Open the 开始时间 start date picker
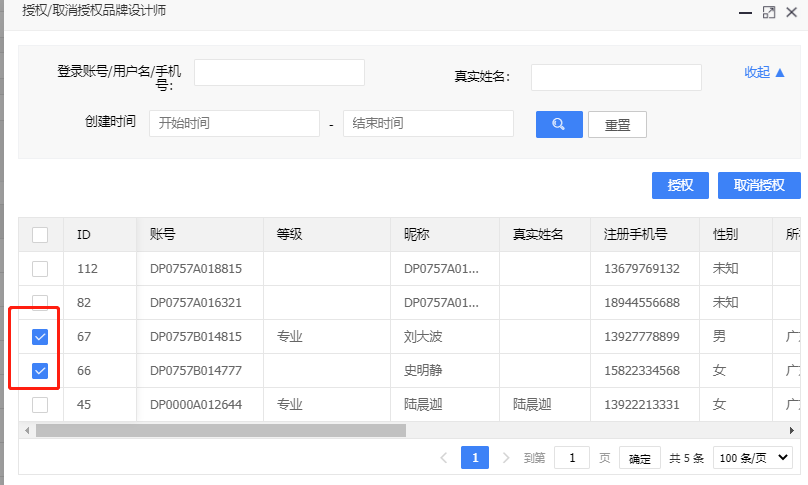Screen dimensions: 808x485 pos(234,123)
